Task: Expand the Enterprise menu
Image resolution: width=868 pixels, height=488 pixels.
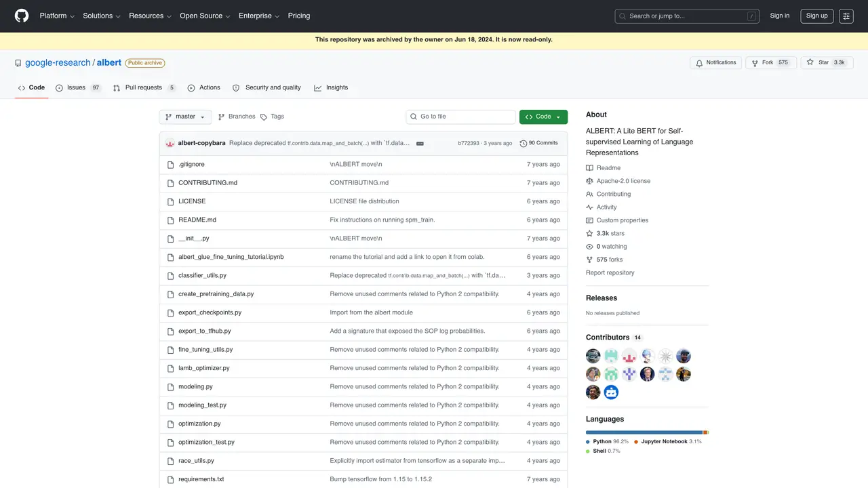Action: [259, 16]
